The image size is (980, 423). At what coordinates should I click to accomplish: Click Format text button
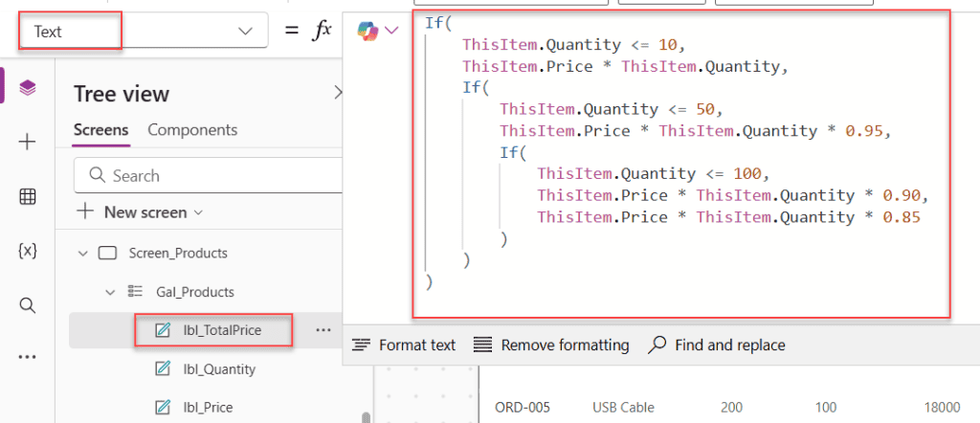[x=404, y=345]
